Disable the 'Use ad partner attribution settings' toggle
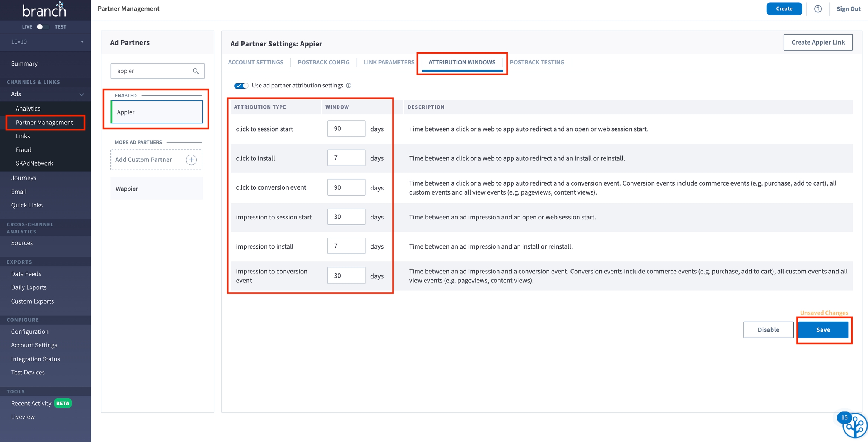 point(241,86)
